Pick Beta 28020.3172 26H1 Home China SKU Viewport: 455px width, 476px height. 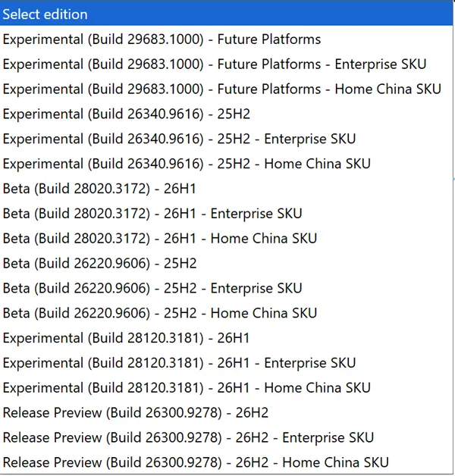click(x=226, y=238)
